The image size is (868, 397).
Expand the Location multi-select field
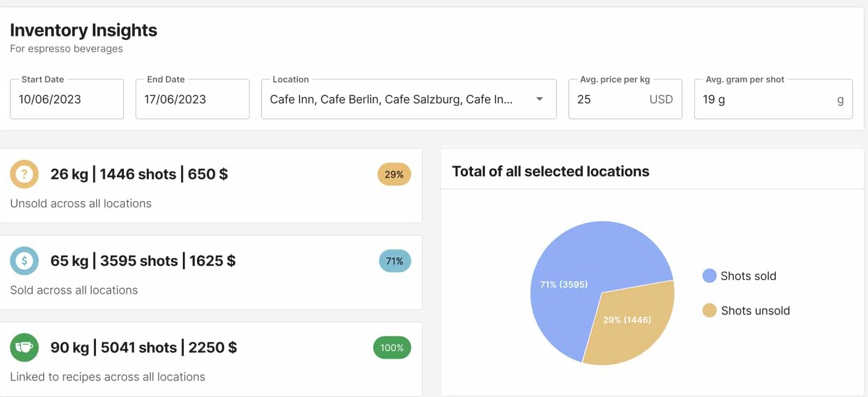[391, 99]
